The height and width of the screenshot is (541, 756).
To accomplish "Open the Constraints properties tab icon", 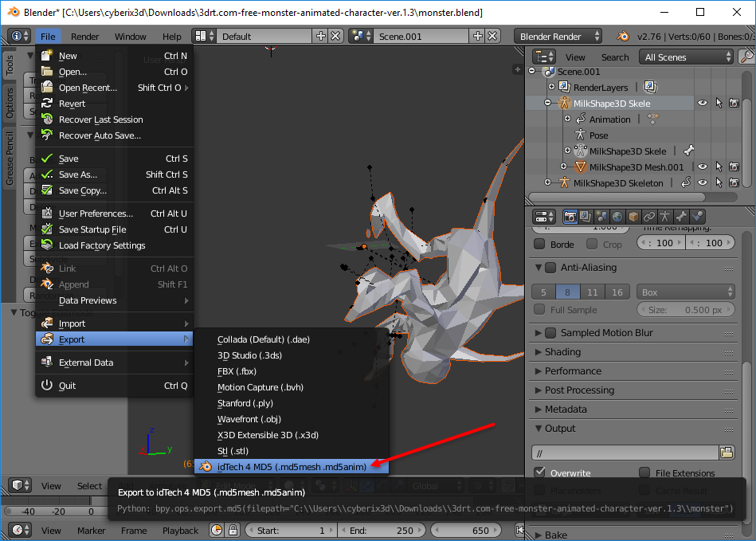I will (x=649, y=217).
